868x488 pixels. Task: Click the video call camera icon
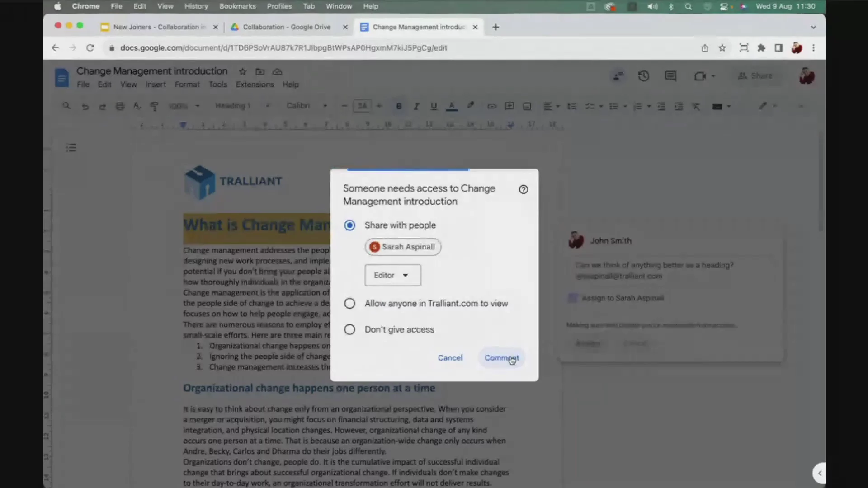700,76
